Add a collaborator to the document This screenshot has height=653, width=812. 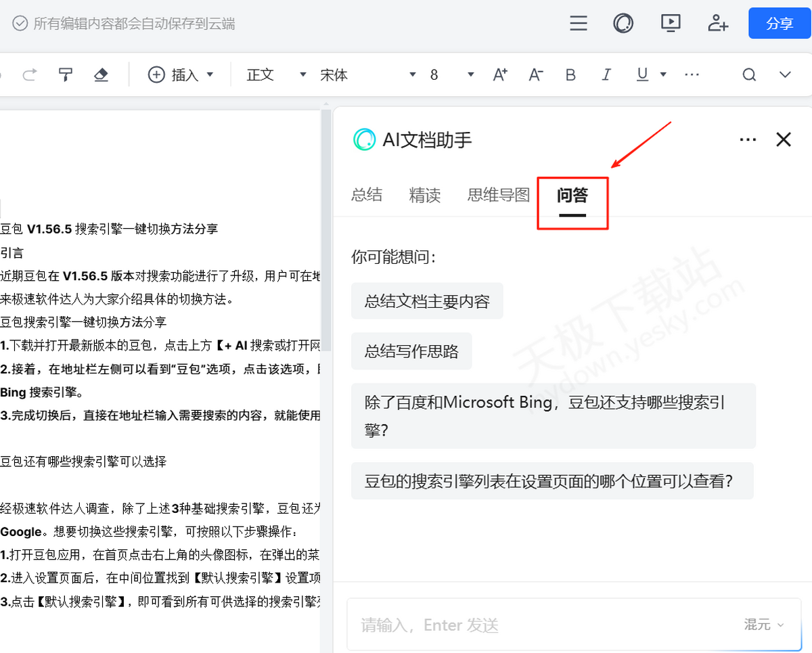pyautogui.click(x=718, y=24)
